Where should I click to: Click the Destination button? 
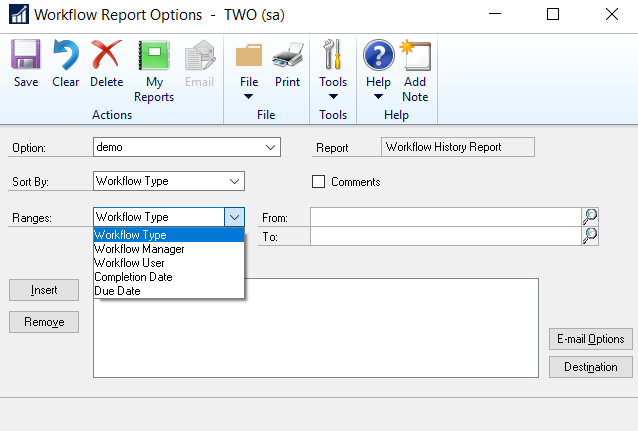(591, 367)
